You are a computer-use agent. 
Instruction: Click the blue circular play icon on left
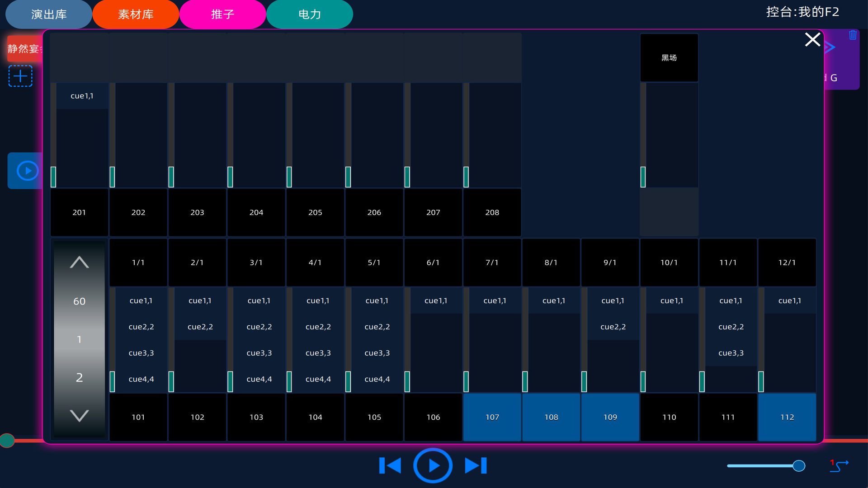click(27, 171)
